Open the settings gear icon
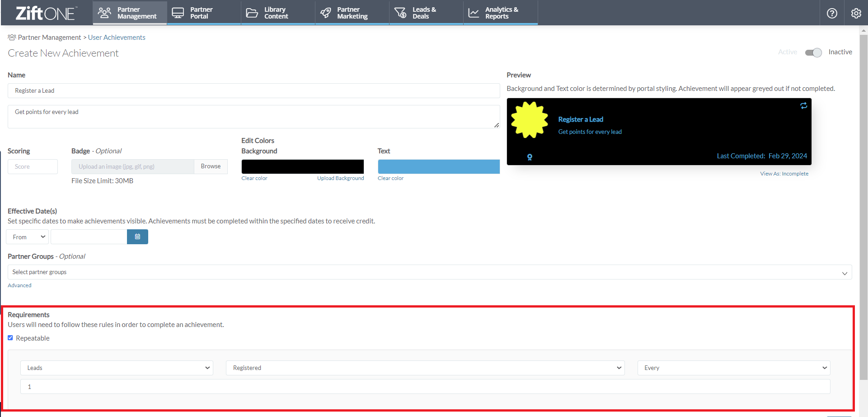 pos(856,13)
